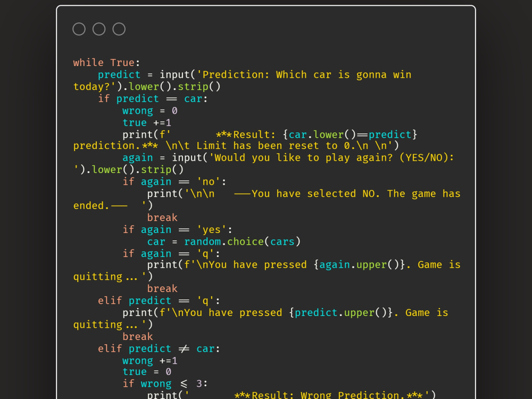Click the 'today?').lower().strip()' line

pyautogui.click(x=147, y=87)
